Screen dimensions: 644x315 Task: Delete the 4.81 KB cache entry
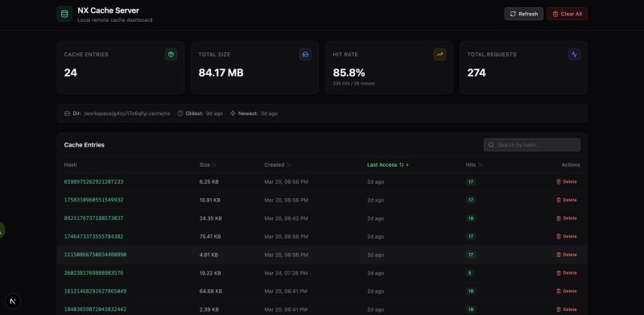[567, 255]
